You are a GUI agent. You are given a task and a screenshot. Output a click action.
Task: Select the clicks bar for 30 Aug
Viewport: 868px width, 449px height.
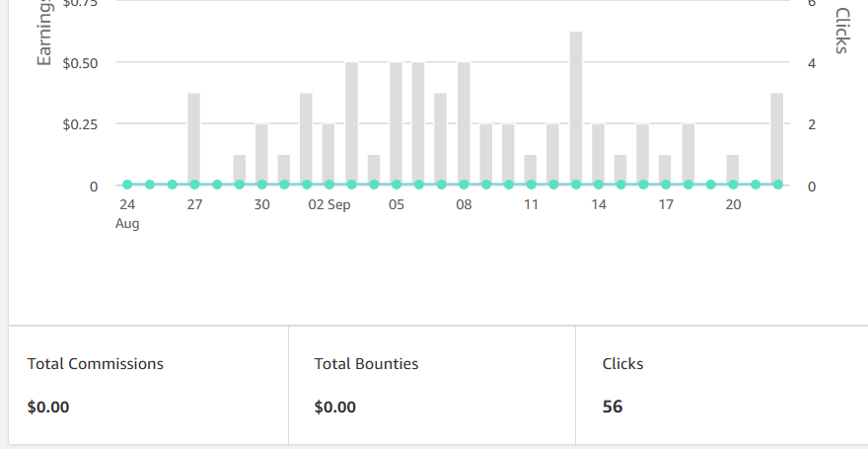261,154
